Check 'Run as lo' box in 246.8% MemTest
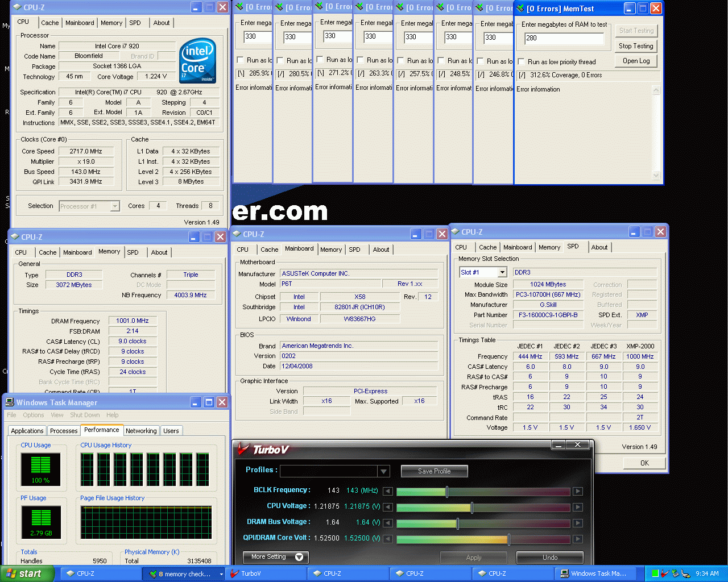728x582 pixels. click(481, 61)
